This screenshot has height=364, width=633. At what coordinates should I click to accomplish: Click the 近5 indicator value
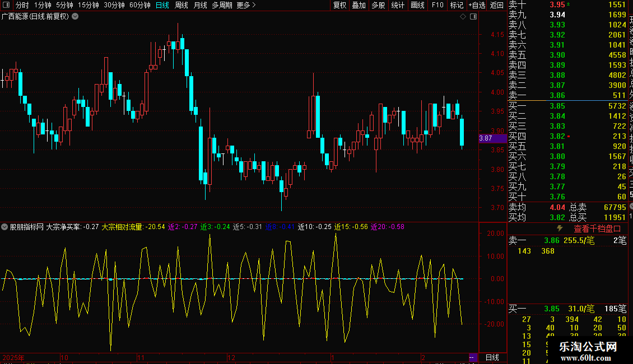(x=248, y=227)
